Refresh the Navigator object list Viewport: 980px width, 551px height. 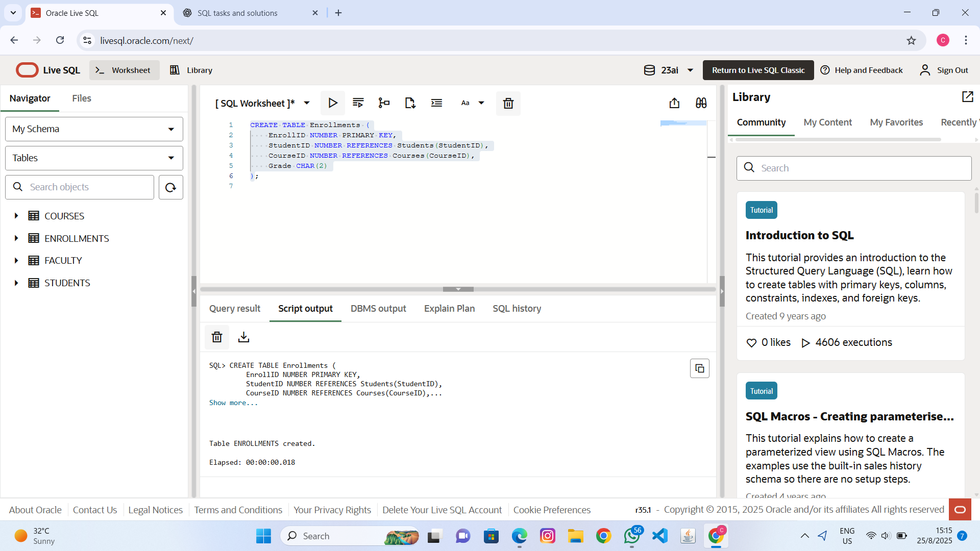[x=170, y=187]
